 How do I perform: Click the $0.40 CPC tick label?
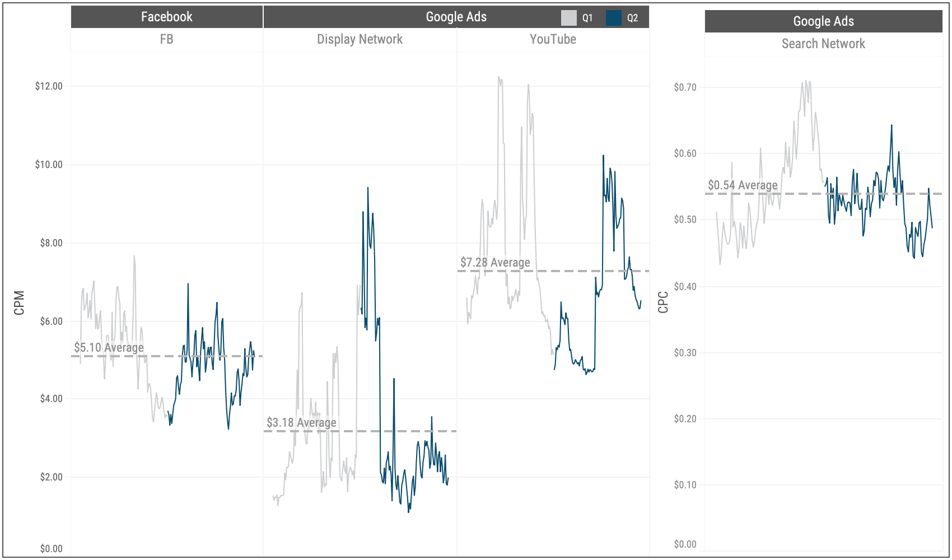pos(685,287)
